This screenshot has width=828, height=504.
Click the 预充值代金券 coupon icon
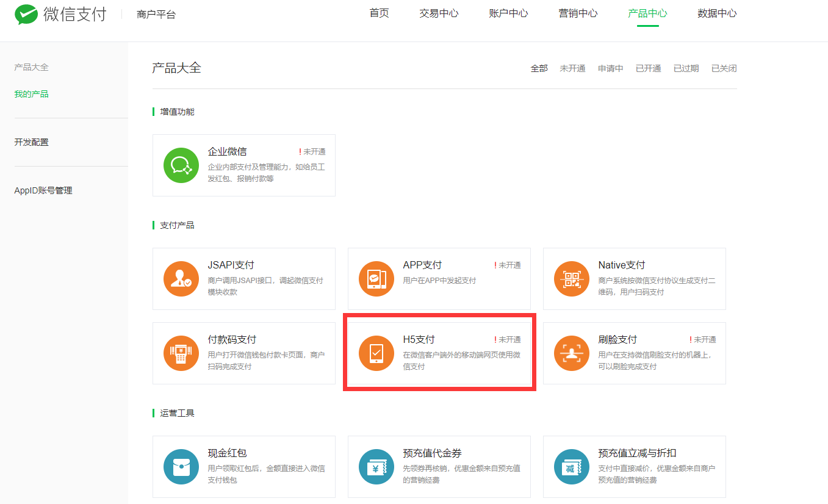pyautogui.click(x=376, y=467)
